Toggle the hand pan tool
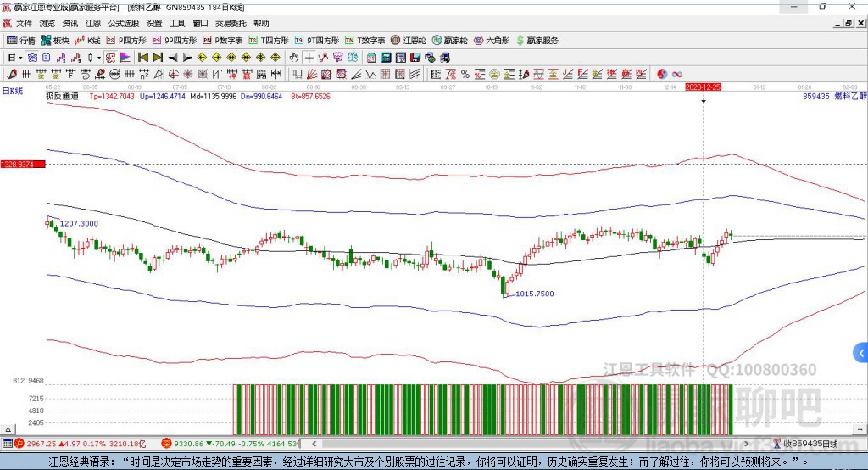Image resolution: width=868 pixels, height=470 pixels. click(294, 58)
